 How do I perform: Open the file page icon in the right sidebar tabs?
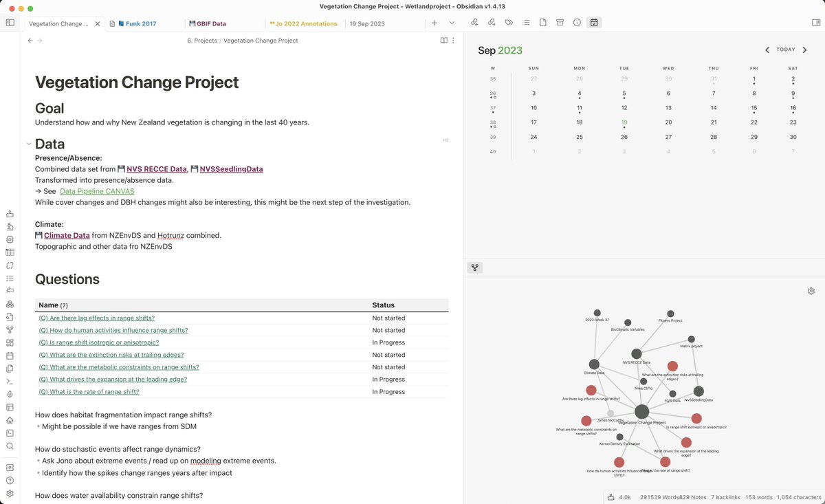pos(543,23)
